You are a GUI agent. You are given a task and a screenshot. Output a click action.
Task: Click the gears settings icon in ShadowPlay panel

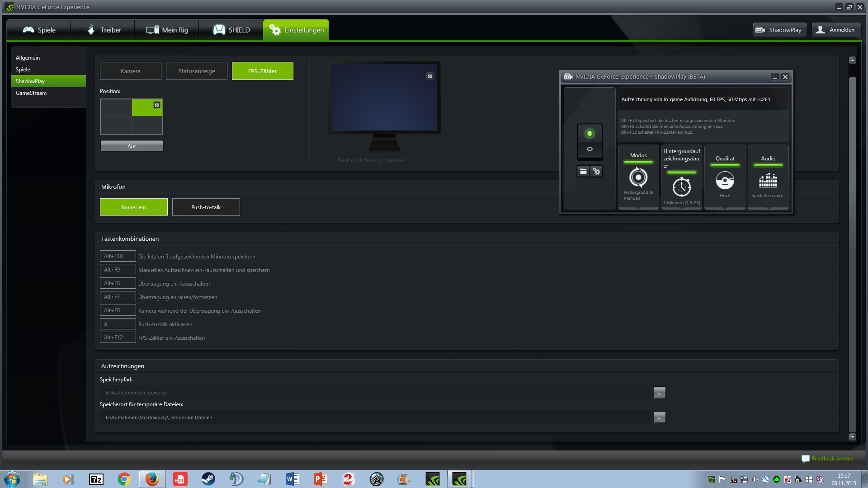(x=597, y=171)
